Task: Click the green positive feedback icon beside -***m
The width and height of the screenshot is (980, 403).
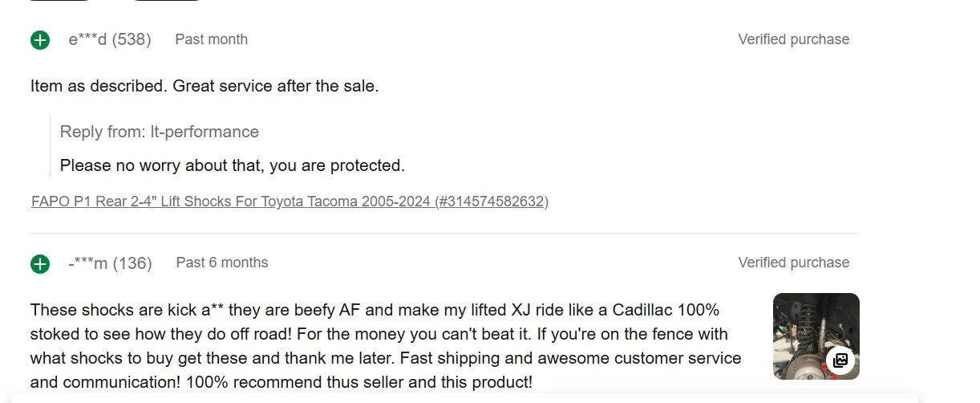Action: (40, 263)
